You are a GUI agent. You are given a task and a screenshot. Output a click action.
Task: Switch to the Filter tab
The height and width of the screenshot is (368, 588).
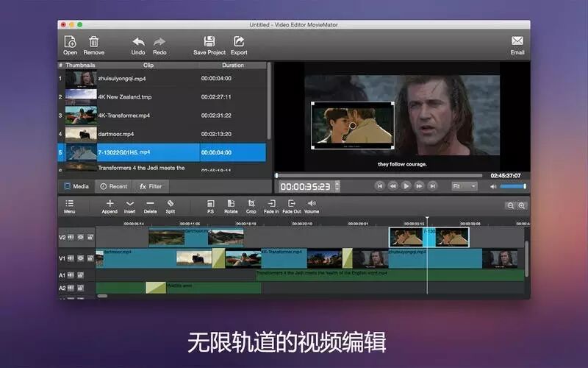[151, 186]
